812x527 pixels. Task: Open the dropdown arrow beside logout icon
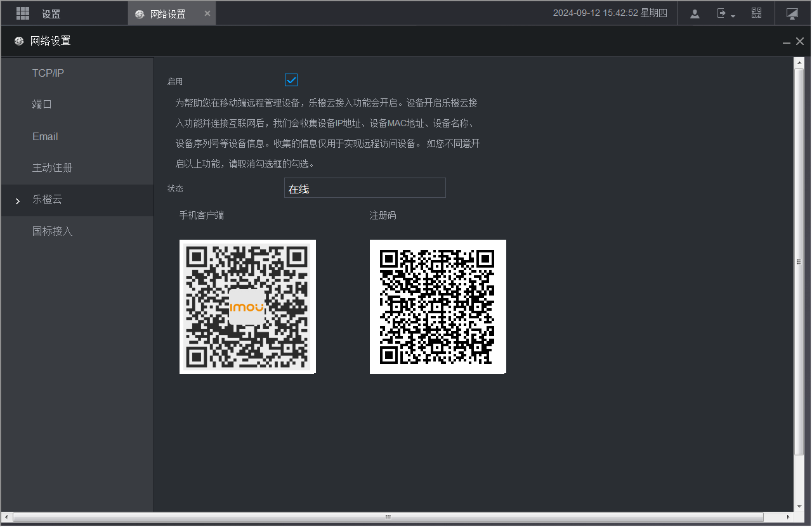pos(733,16)
